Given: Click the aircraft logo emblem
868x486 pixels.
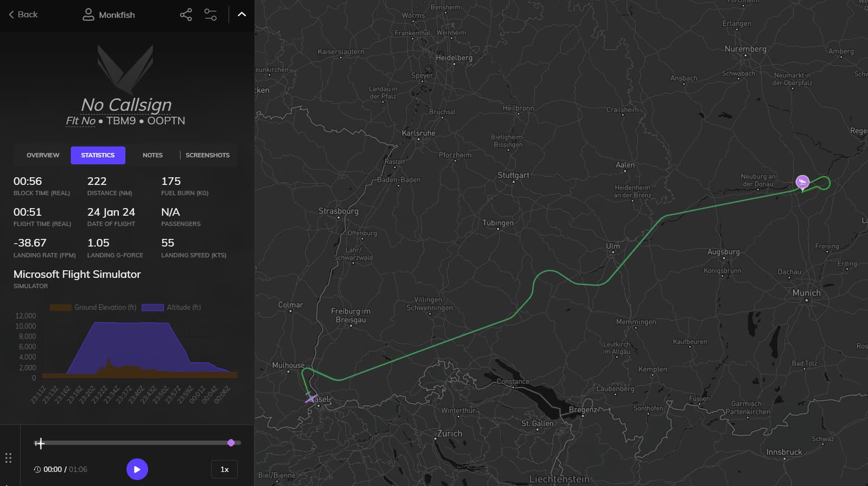Looking at the screenshot, I should coord(125,70).
